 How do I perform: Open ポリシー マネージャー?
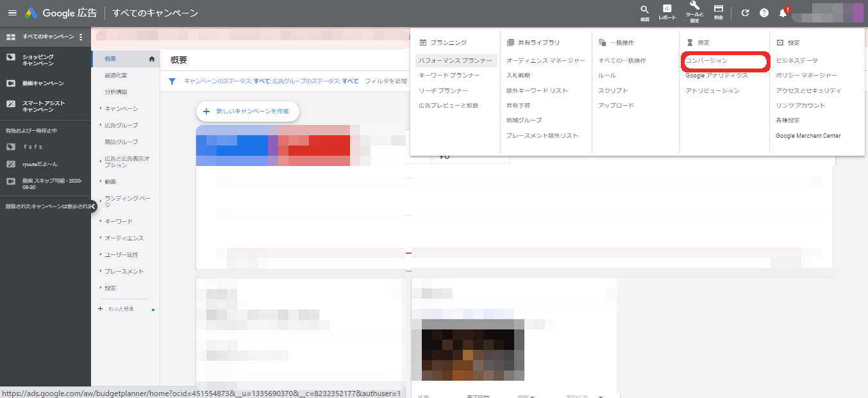[x=806, y=76]
